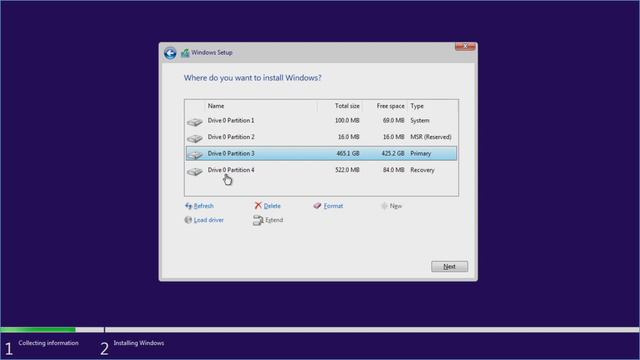The height and width of the screenshot is (360, 640).
Task: Click the 465.1 GB total size cell
Action: tap(348, 153)
